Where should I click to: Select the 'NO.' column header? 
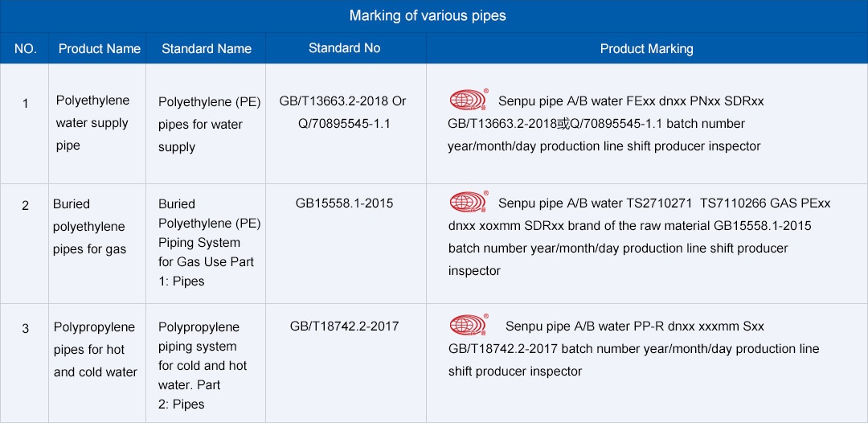point(25,49)
